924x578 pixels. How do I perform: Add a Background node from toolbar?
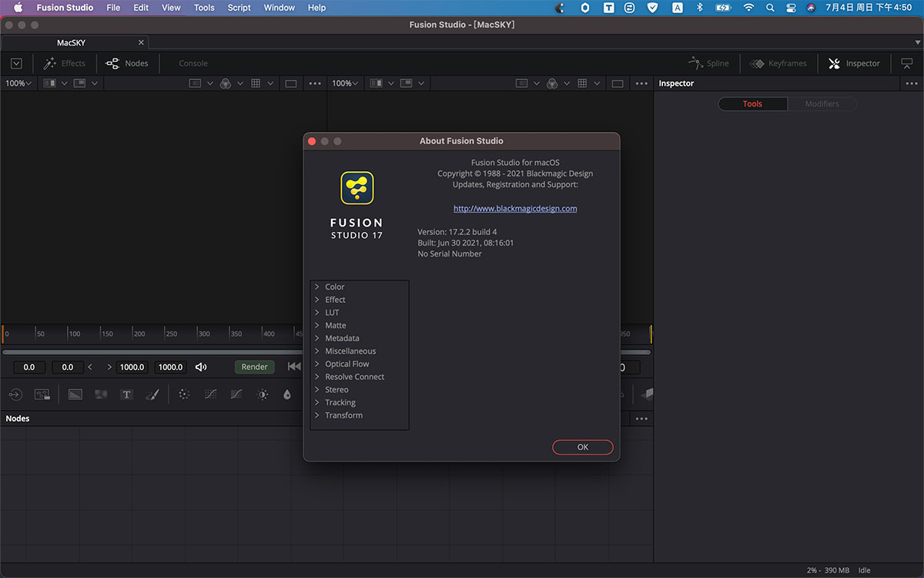[x=75, y=394]
